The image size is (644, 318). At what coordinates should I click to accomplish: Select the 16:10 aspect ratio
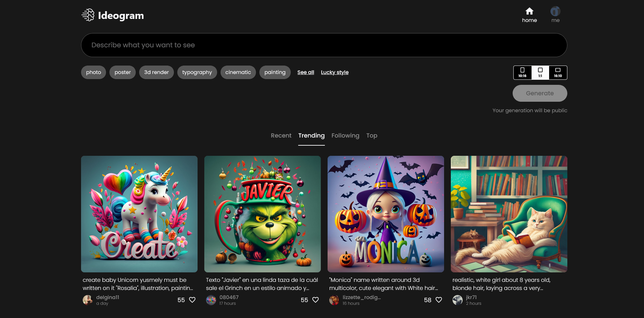click(558, 73)
